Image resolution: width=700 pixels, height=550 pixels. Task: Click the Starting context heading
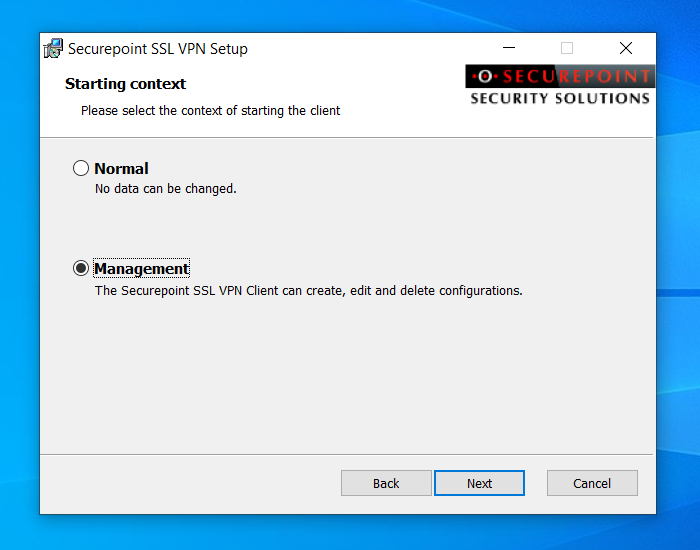(x=125, y=84)
